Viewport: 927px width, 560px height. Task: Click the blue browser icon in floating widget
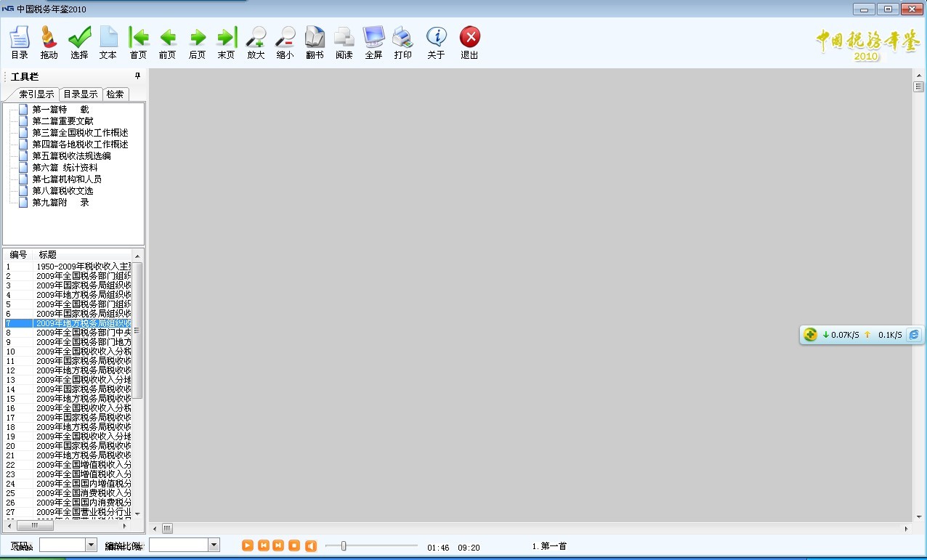coord(914,335)
